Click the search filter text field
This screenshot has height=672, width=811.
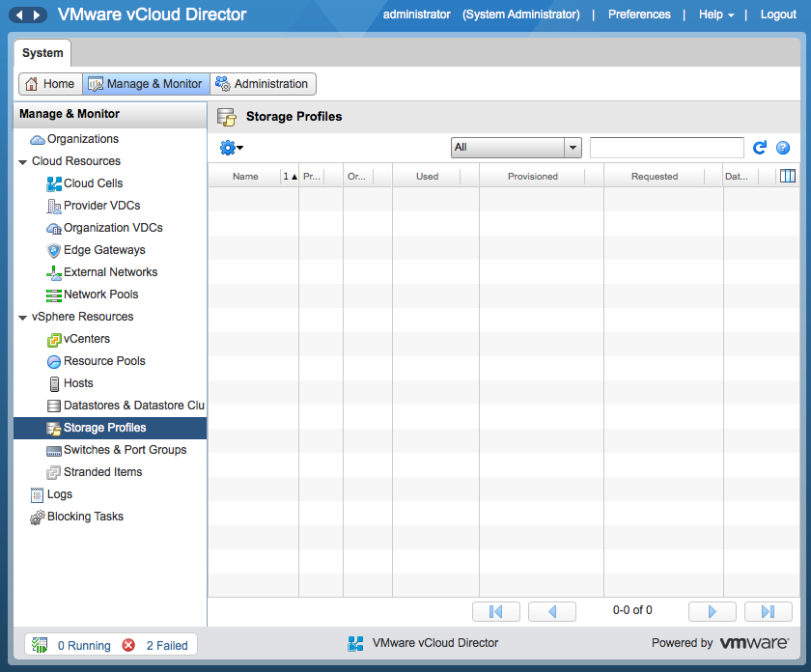click(667, 148)
